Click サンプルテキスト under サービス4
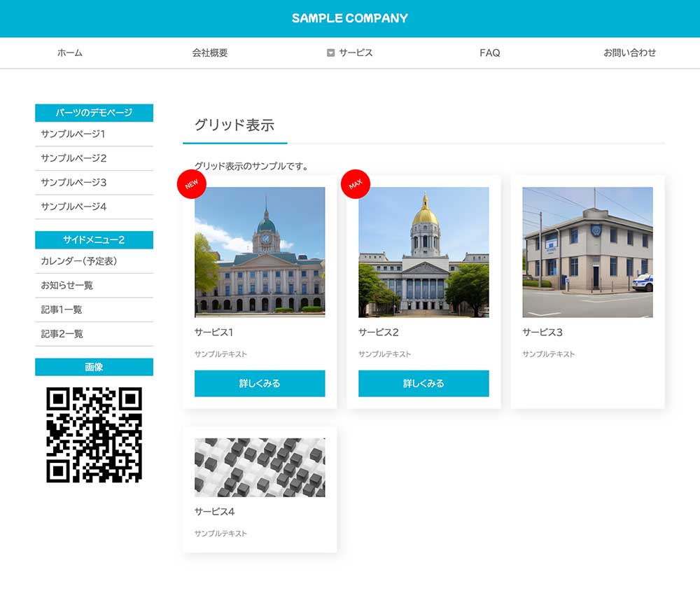The width and height of the screenshot is (700, 591). [220, 534]
